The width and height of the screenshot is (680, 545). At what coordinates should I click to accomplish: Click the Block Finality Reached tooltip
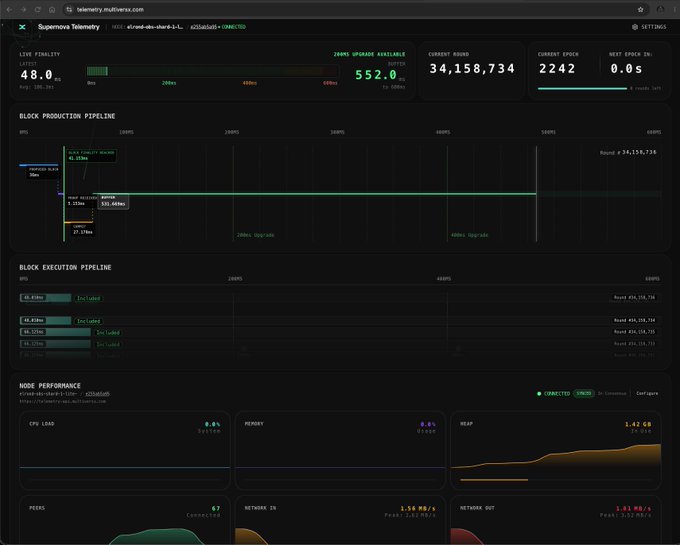pos(91,156)
